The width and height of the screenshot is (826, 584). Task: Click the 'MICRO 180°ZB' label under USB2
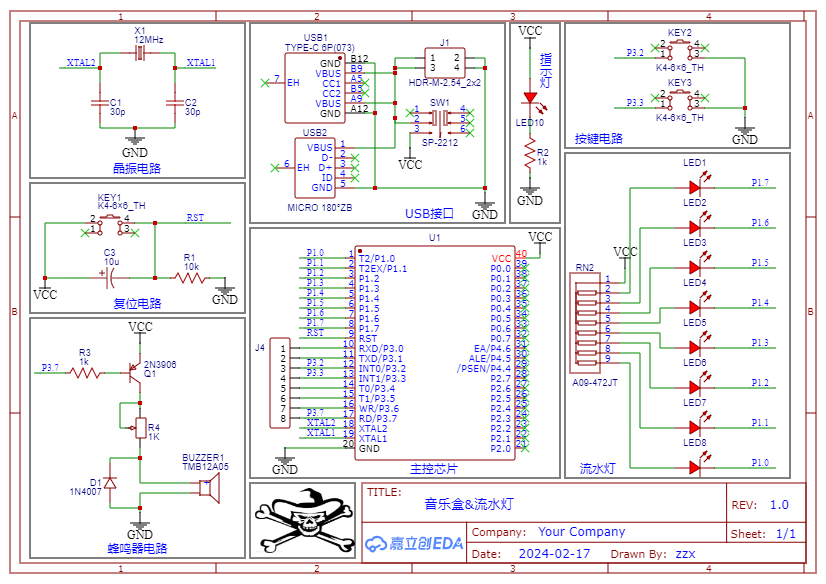tap(320, 207)
